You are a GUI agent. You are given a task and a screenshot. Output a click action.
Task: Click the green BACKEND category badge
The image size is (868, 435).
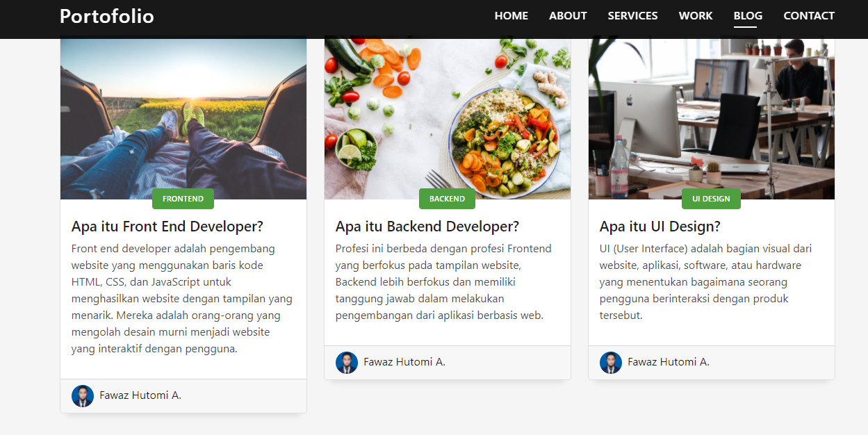click(x=447, y=199)
